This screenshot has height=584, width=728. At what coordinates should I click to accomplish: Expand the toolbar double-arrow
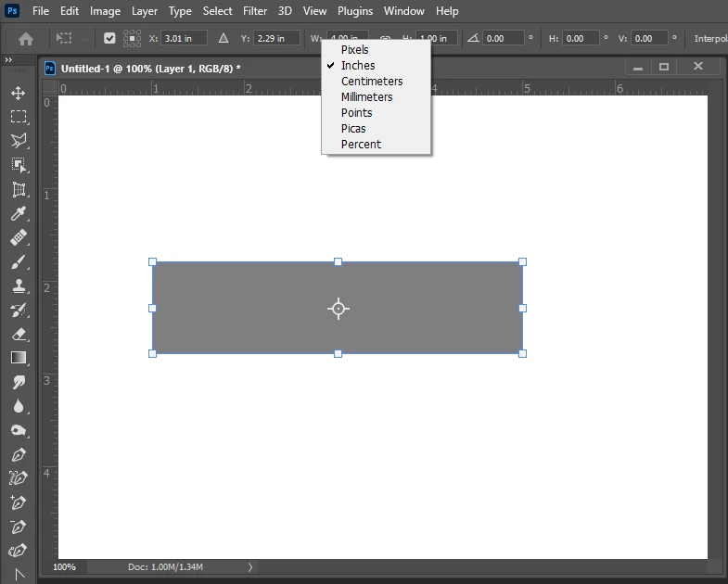8,60
